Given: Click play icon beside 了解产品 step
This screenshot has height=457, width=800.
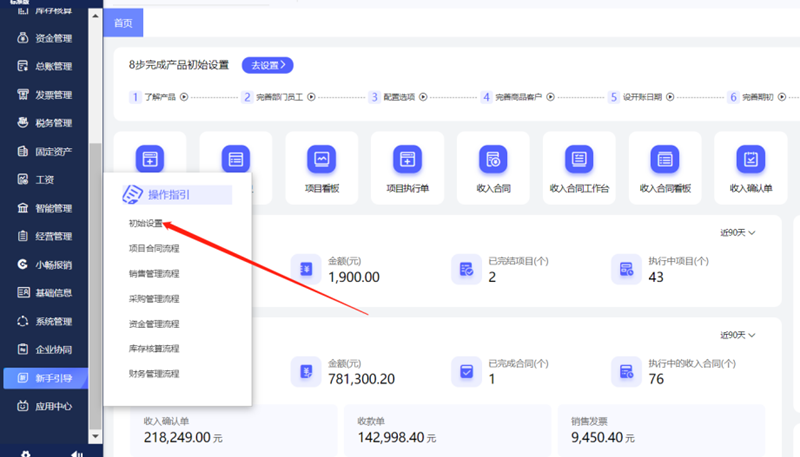Looking at the screenshot, I should pyautogui.click(x=184, y=97).
